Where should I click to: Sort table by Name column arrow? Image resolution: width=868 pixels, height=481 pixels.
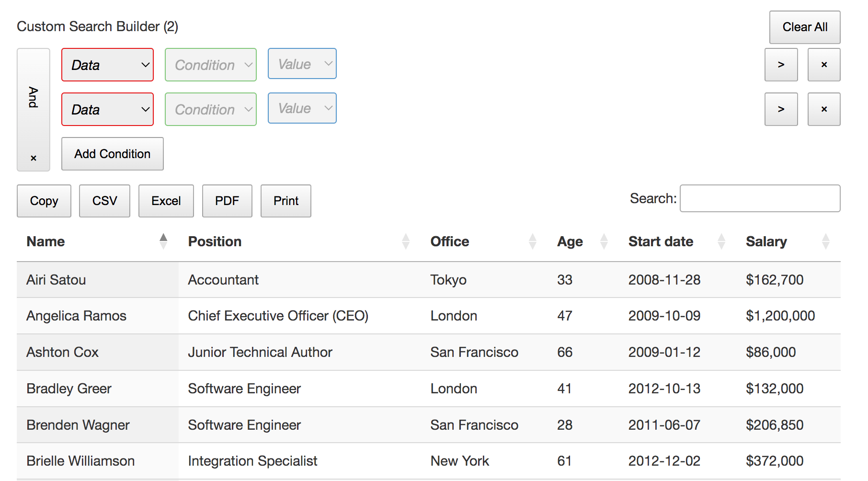[x=163, y=241]
